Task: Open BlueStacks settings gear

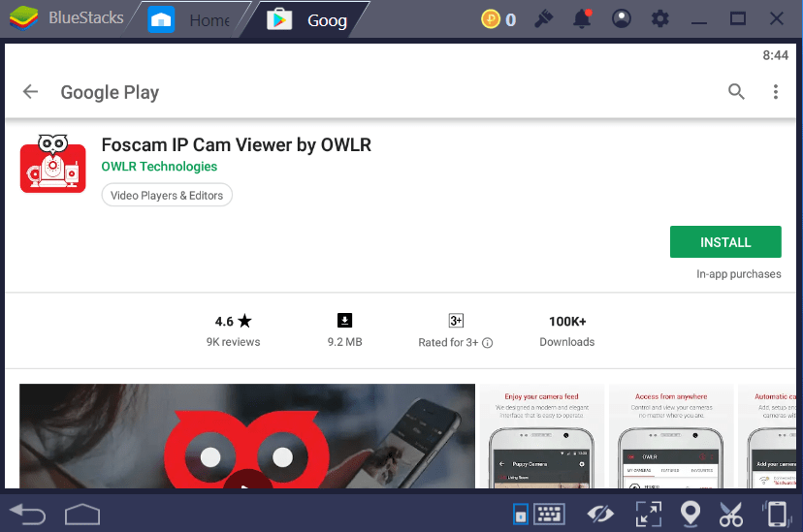Action: click(660, 19)
